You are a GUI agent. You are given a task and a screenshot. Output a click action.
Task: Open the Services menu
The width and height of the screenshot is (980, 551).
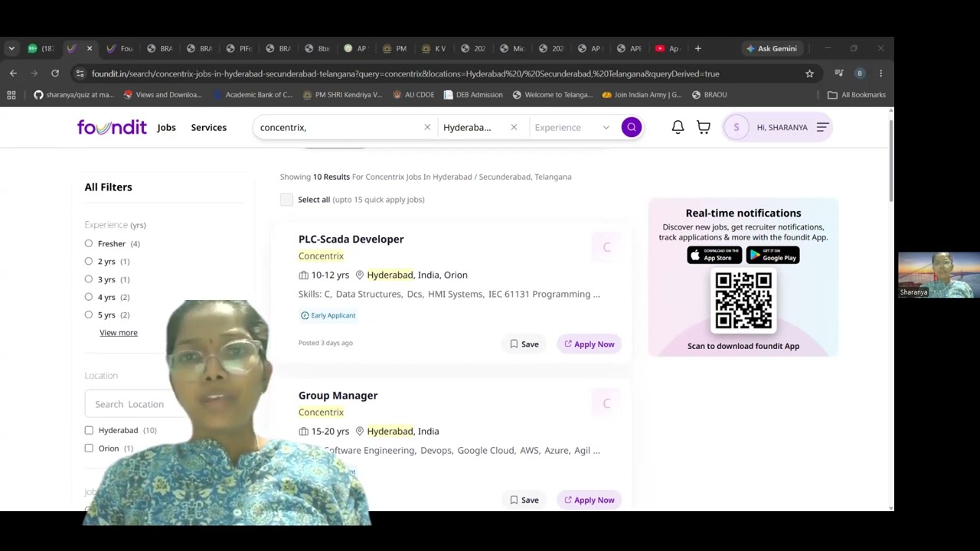pyautogui.click(x=209, y=127)
